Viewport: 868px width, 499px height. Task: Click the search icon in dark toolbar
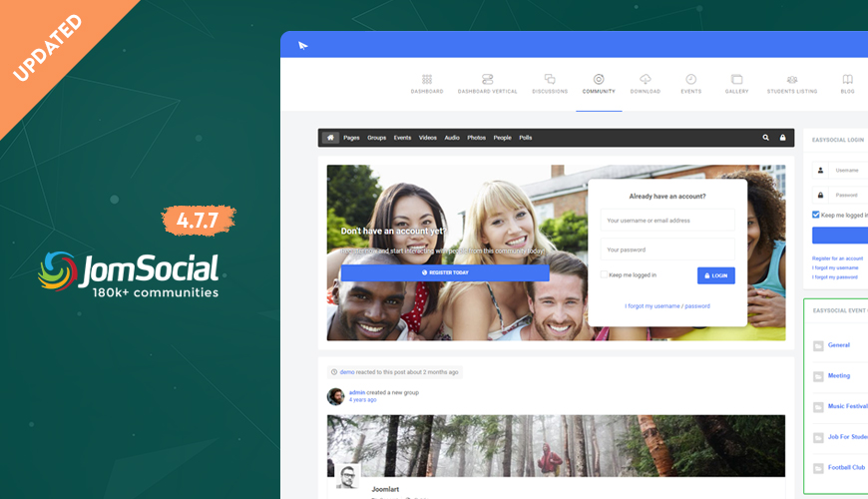(x=765, y=138)
